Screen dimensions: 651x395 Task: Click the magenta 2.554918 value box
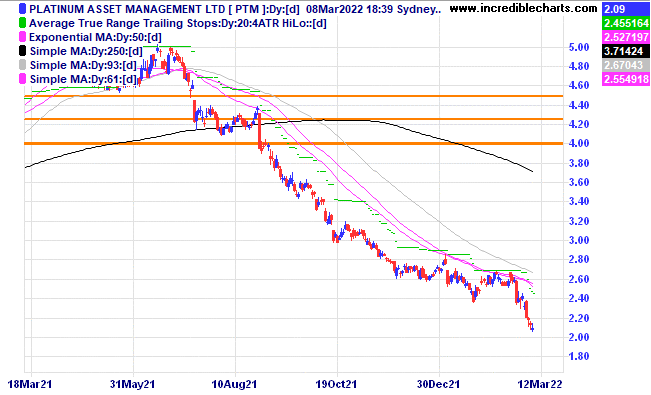pos(626,79)
